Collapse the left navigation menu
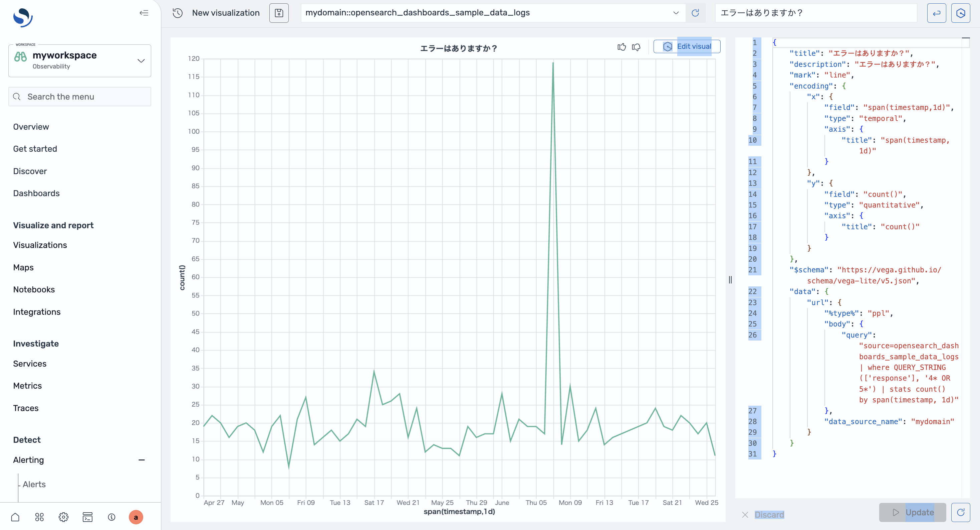Image resolution: width=980 pixels, height=530 pixels. (x=144, y=13)
